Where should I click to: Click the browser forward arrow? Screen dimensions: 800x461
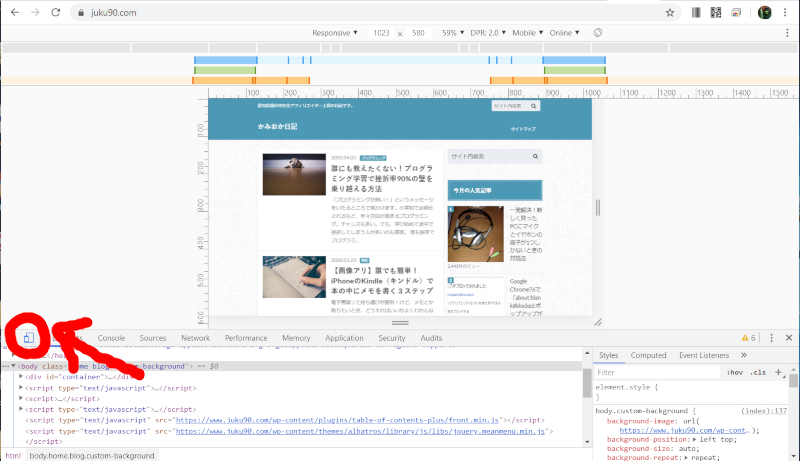pos(35,13)
